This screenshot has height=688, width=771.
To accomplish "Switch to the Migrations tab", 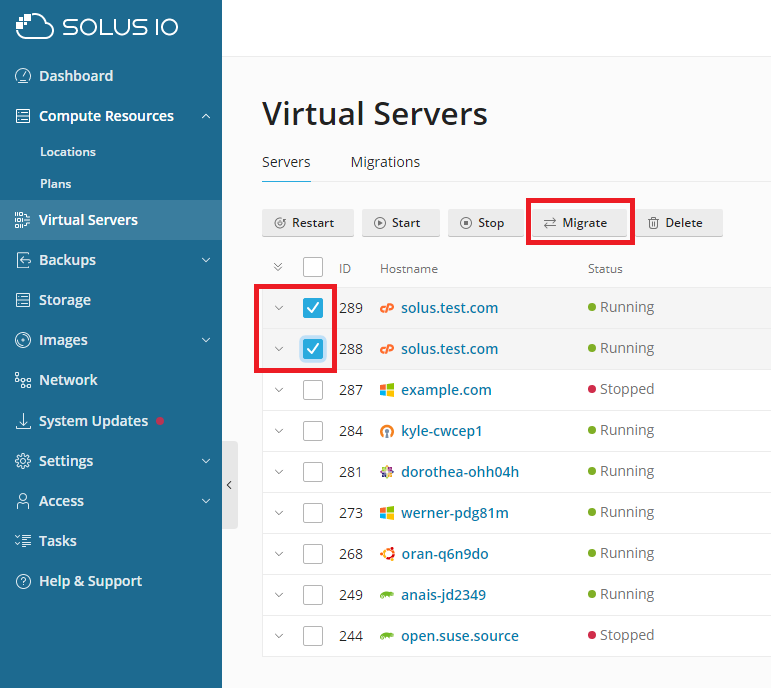I will click(x=385, y=162).
